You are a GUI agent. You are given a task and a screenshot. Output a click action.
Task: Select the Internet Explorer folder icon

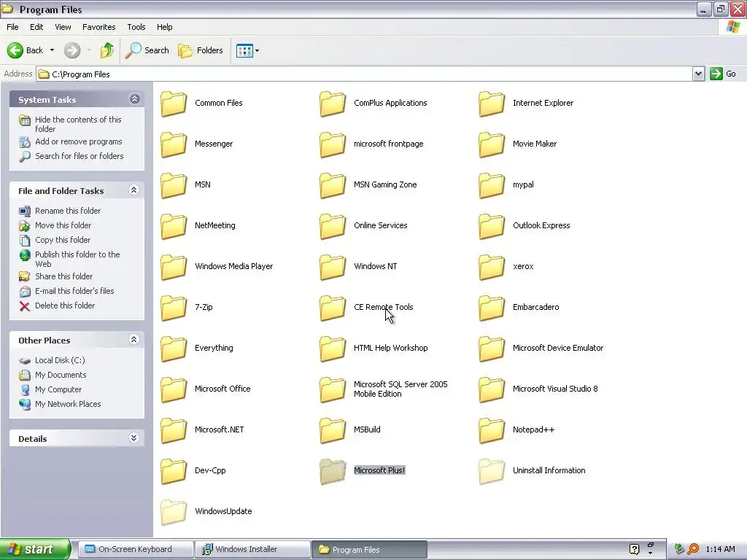pyautogui.click(x=492, y=104)
